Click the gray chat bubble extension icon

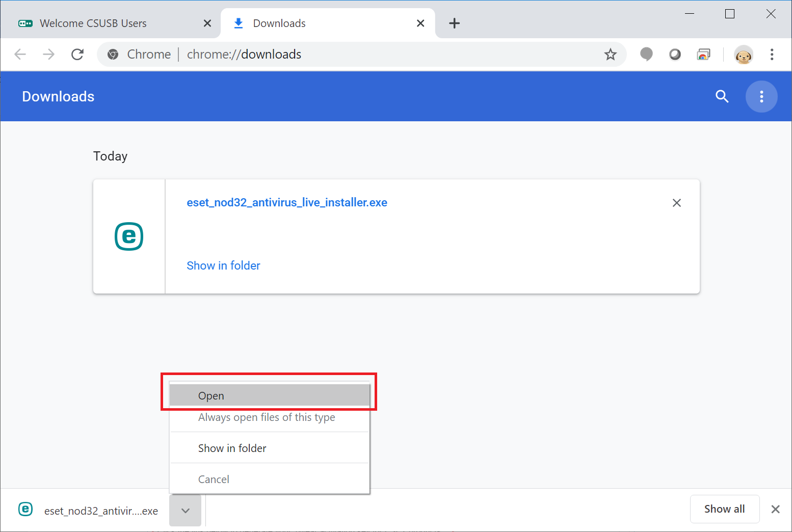point(646,54)
